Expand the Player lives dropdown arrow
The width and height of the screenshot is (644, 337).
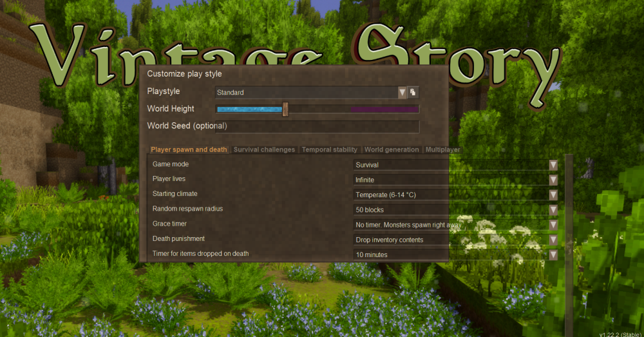pyautogui.click(x=553, y=180)
